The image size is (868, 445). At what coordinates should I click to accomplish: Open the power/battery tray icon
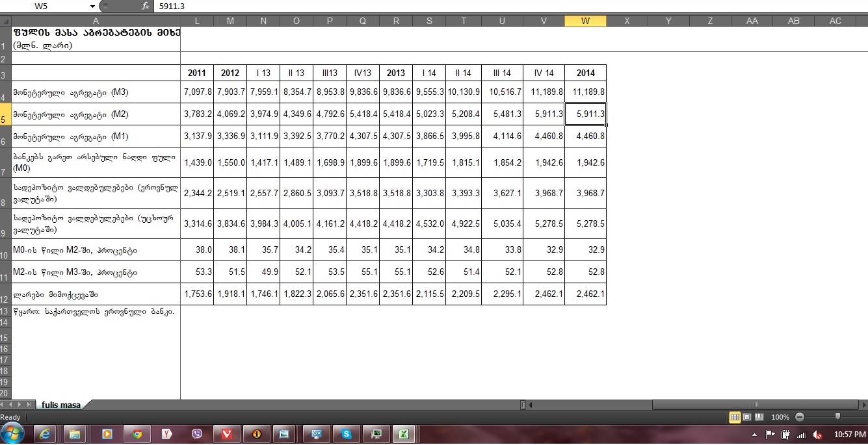pyautogui.click(x=785, y=435)
